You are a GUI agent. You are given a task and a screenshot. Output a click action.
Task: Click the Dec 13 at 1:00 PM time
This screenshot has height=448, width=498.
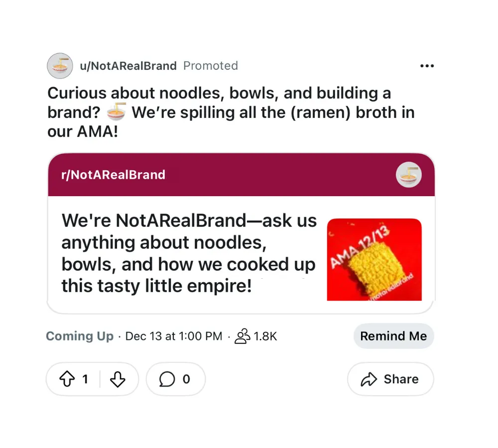pos(174,336)
